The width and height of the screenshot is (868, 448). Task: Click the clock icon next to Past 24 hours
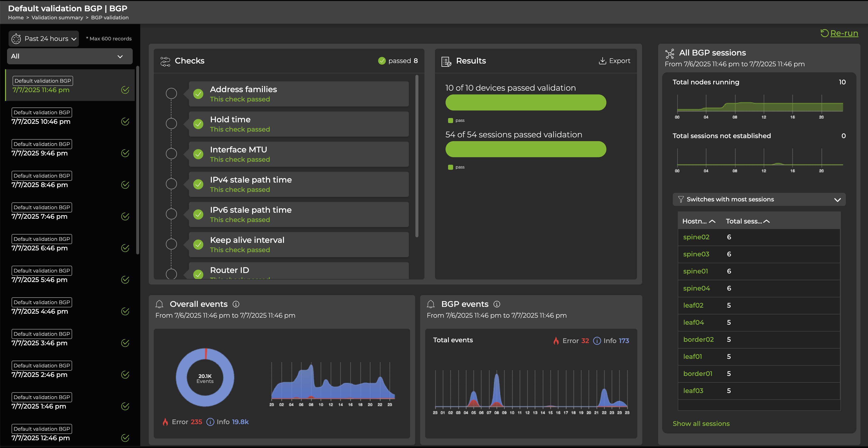(16, 39)
